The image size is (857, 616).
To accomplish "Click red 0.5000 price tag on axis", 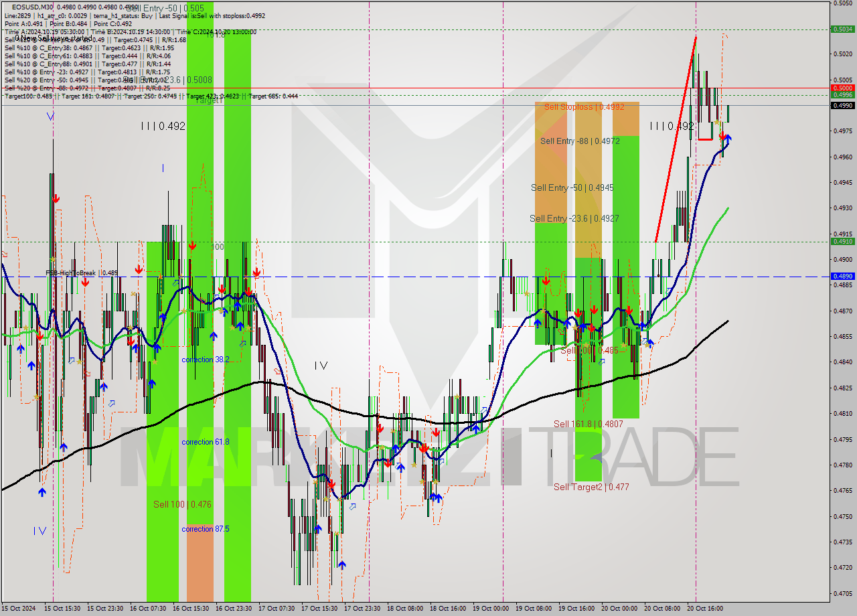I will 842,88.
